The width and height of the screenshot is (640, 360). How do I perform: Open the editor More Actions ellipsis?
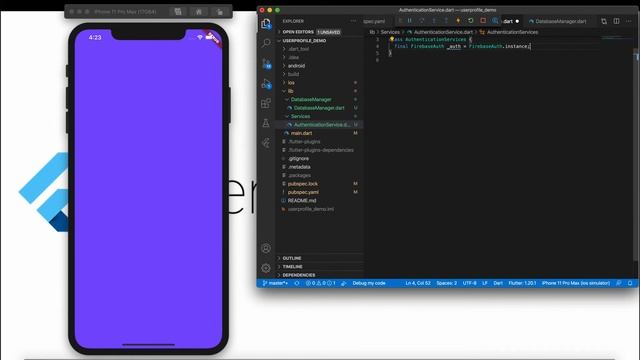click(629, 21)
